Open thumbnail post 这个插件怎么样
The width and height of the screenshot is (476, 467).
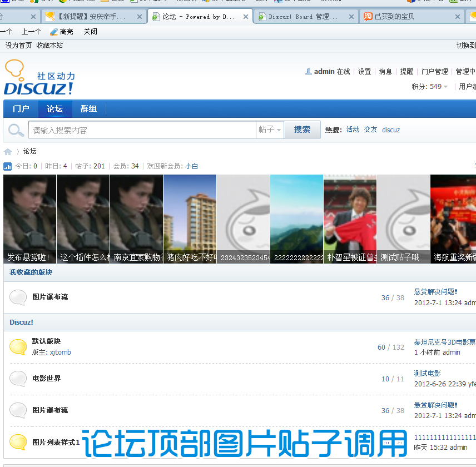click(x=83, y=219)
